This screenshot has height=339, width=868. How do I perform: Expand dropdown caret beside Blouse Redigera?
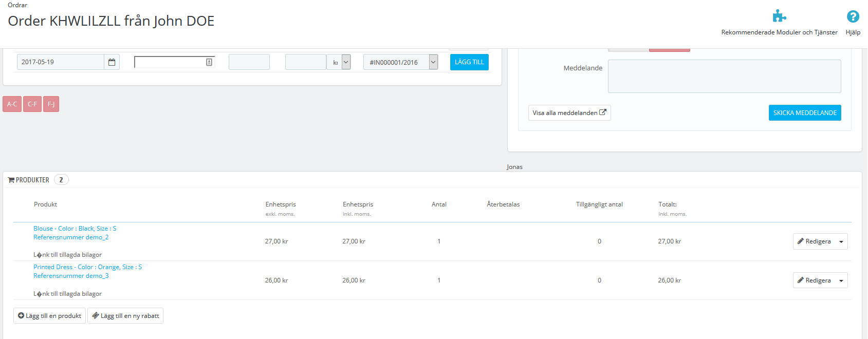(841, 241)
